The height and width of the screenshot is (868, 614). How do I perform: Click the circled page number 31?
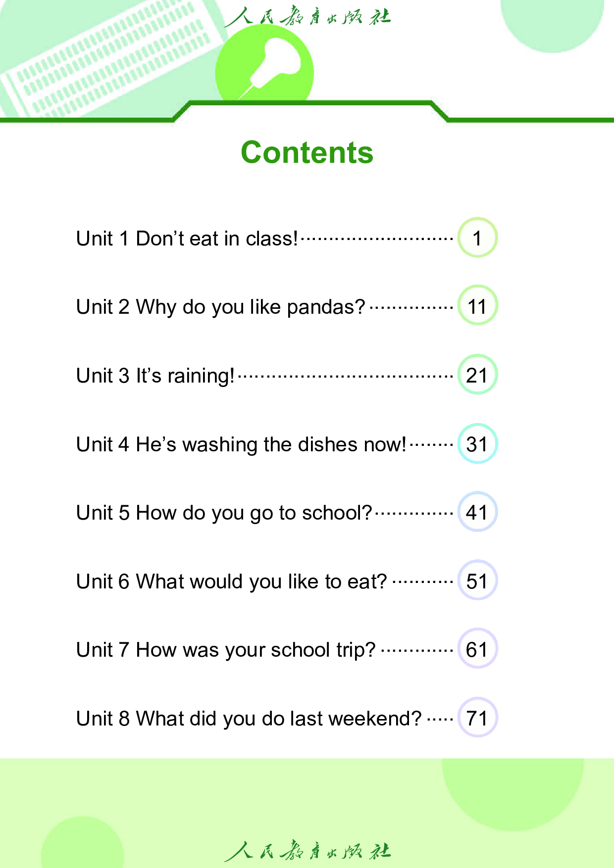477,444
